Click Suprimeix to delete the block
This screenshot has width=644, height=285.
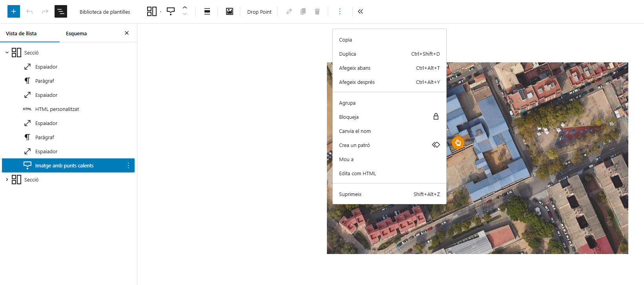(350, 194)
